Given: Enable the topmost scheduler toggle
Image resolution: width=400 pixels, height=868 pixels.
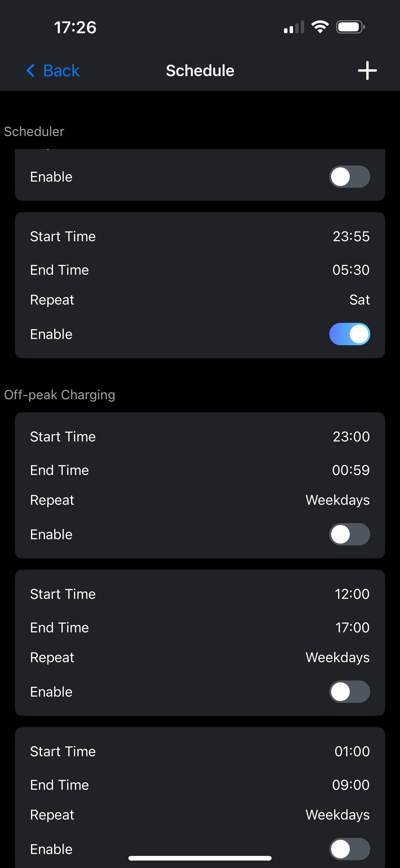Looking at the screenshot, I should click(x=349, y=177).
